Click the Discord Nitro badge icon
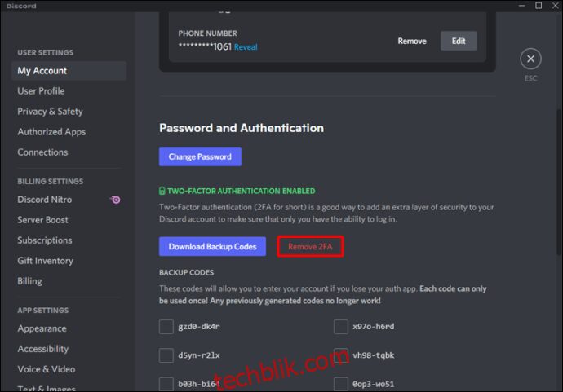The width and height of the screenshot is (563, 392). pos(115,200)
